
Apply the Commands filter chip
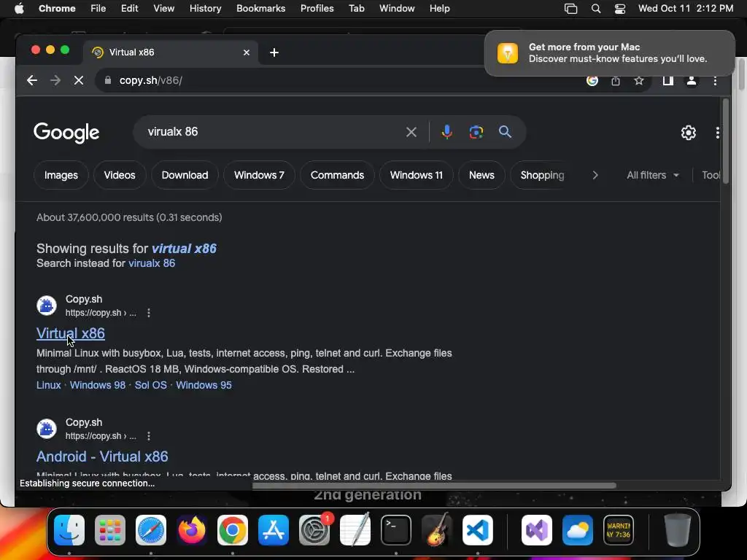pos(337,175)
